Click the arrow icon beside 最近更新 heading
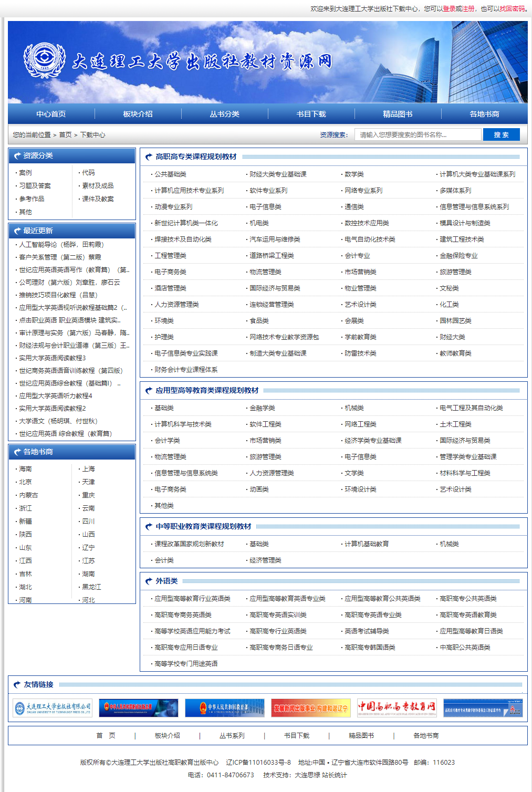Screen dimensions: 532x792 click(17, 231)
